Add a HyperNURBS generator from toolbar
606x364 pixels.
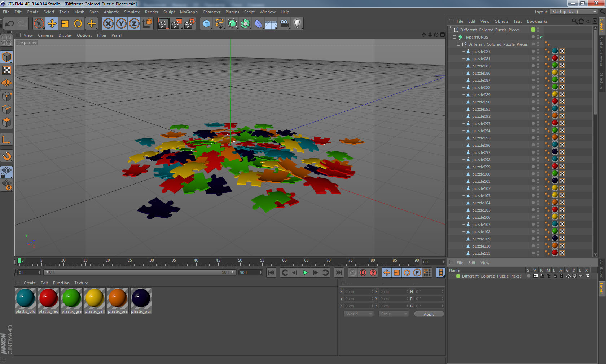point(232,24)
